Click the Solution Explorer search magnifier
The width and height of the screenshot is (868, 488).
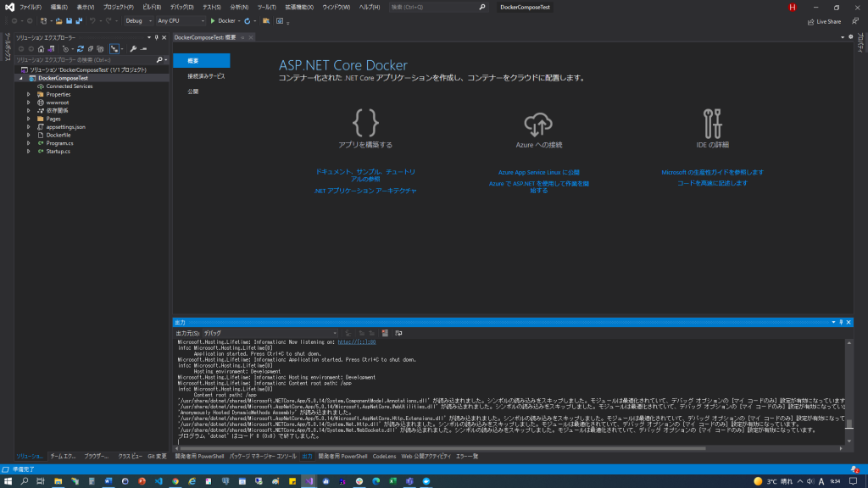coord(159,60)
